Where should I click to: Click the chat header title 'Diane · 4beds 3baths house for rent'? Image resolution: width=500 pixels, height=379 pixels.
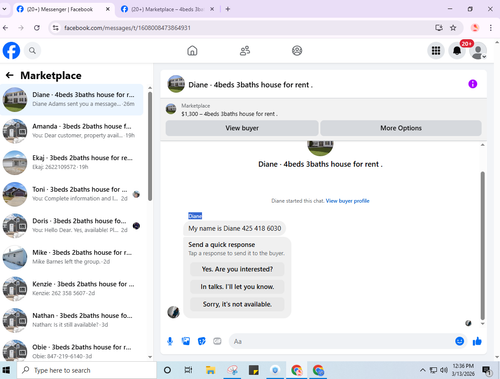tap(251, 85)
